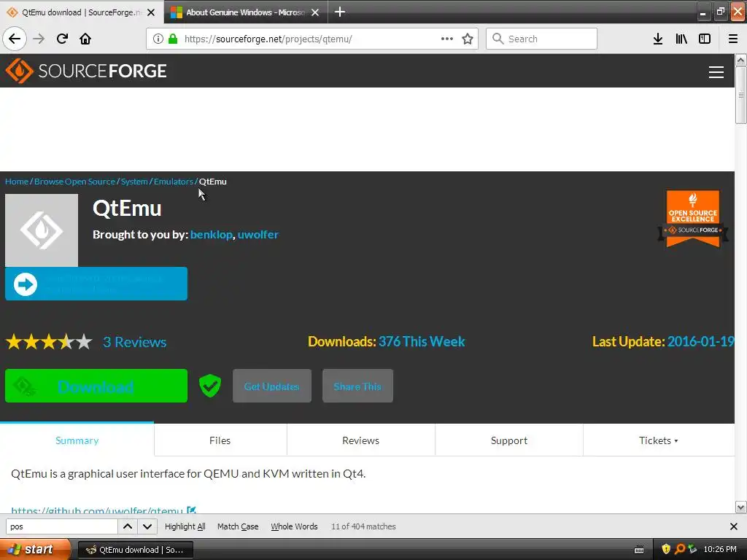The height and width of the screenshot is (560, 747).
Task: Switch to the Summary tab
Action: 77,440
